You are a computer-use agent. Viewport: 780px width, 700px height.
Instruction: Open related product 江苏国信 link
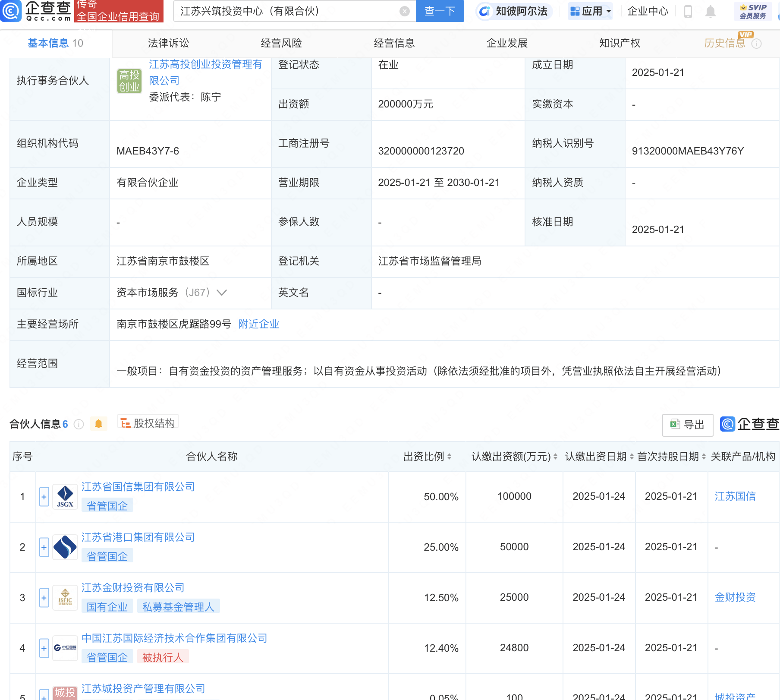(x=735, y=496)
